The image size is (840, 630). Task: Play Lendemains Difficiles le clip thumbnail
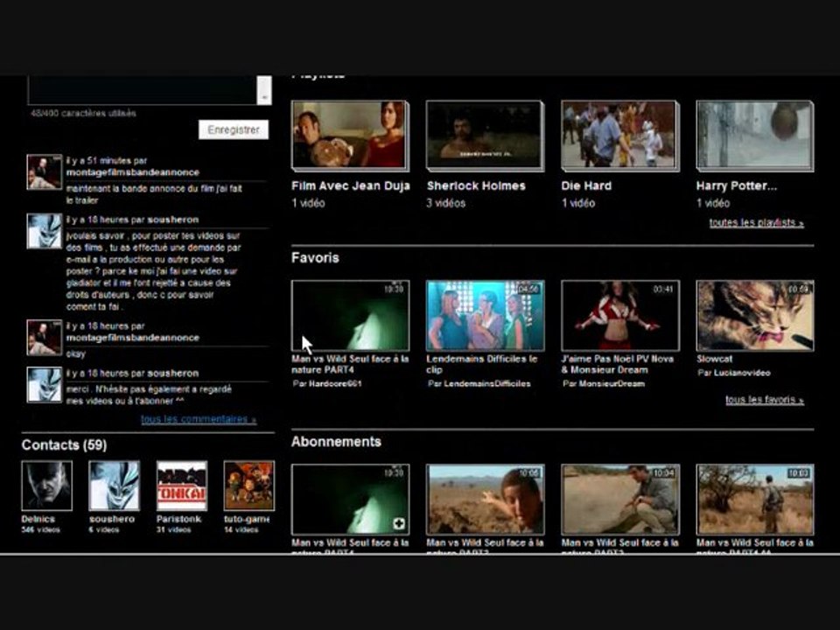(x=485, y=316)
